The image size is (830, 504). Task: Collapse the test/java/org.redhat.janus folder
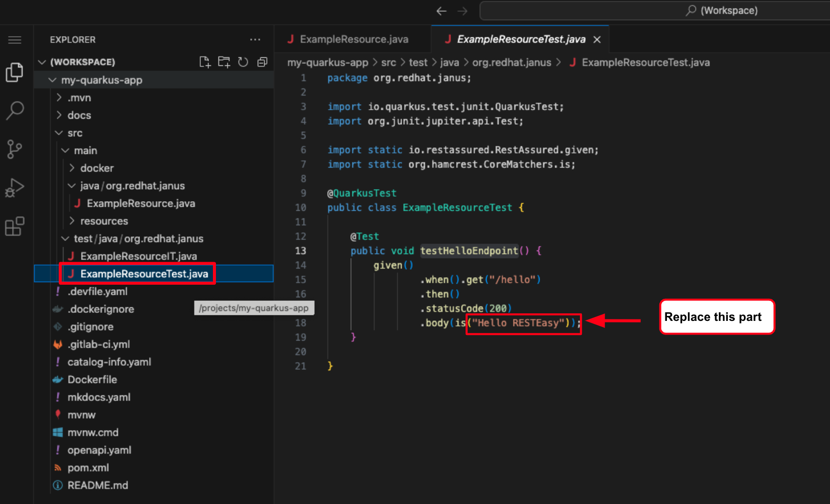pos(154,238)
